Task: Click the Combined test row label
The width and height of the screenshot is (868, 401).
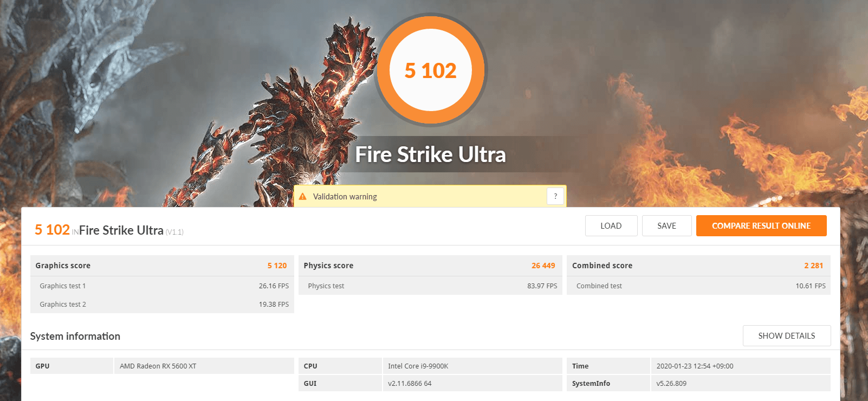Action: pos(599,286)
